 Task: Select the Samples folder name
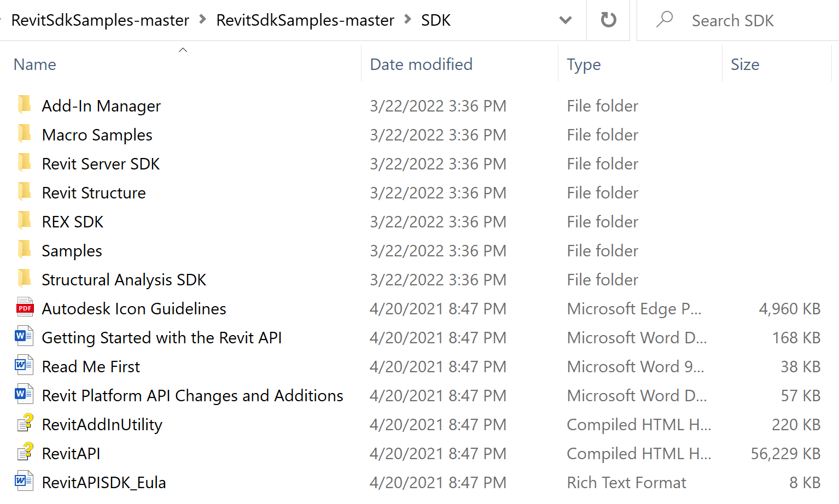coord(72,250)
